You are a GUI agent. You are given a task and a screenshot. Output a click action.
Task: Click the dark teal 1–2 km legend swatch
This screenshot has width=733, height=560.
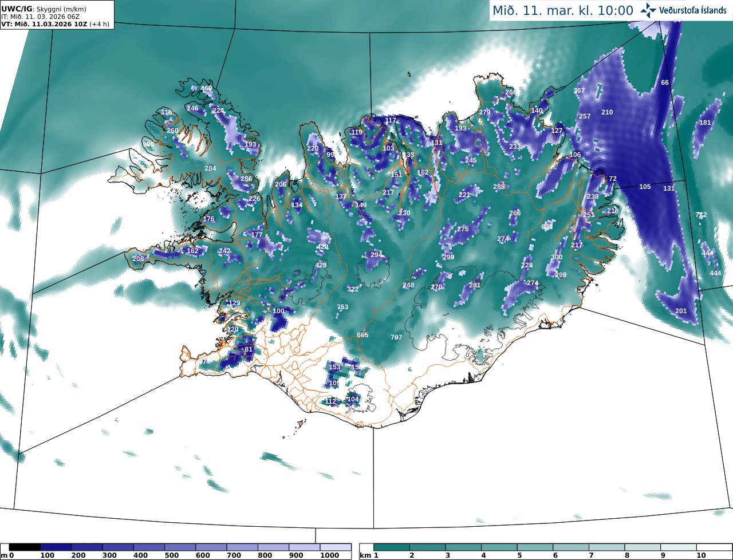tap(392, 547)
